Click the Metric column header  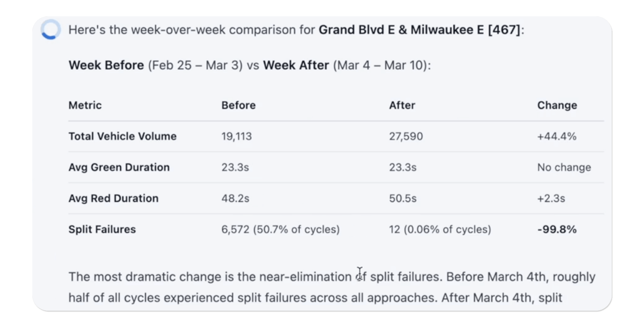pos(85,105)
